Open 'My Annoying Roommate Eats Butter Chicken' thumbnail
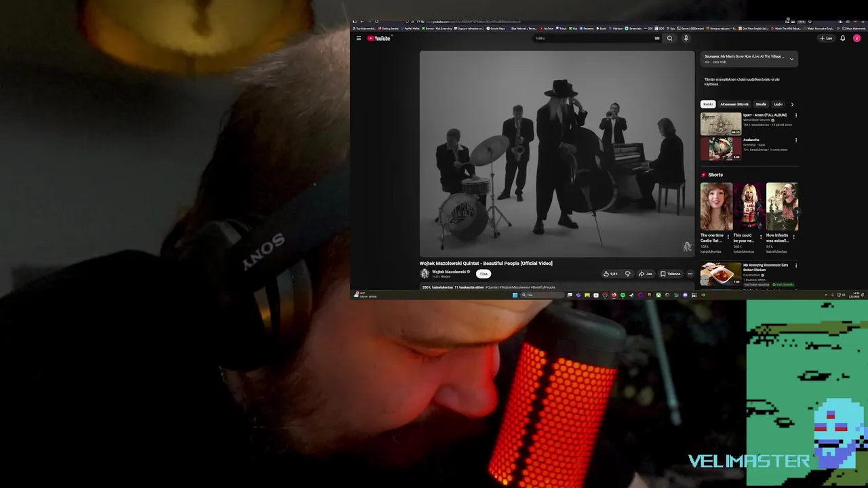868x488 pixels. (x=721, y=274)
